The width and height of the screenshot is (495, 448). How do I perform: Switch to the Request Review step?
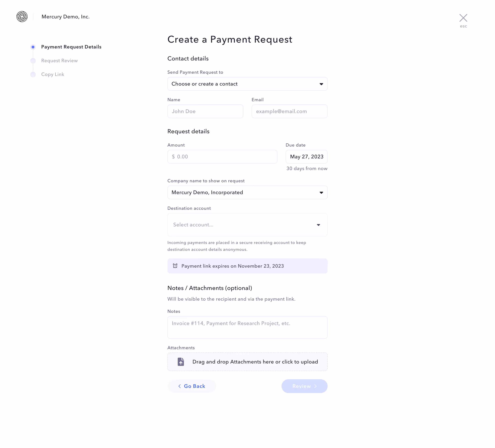[59, 61]
